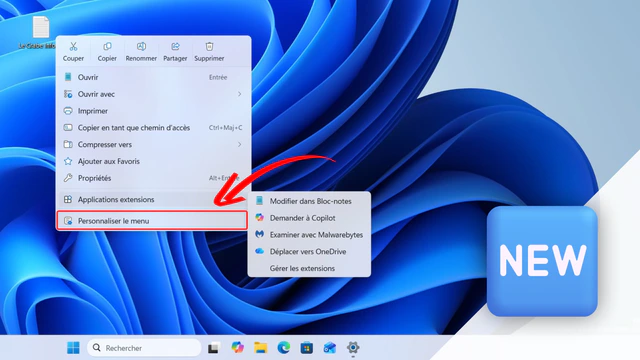Image resolution: width=640 pixels, height=360 pixels.
Task: Select Demander à Copilot
Action: point(309,218)
